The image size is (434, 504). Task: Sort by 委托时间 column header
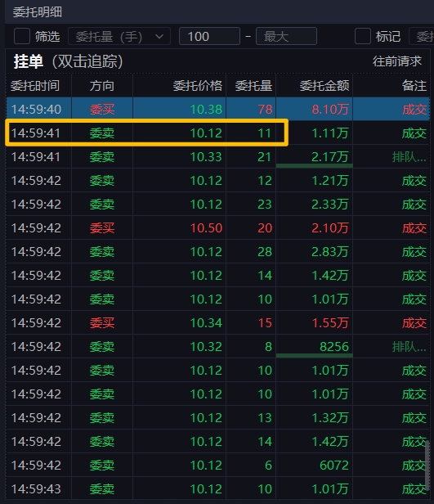pyautogui.click(x=35, y=85)
